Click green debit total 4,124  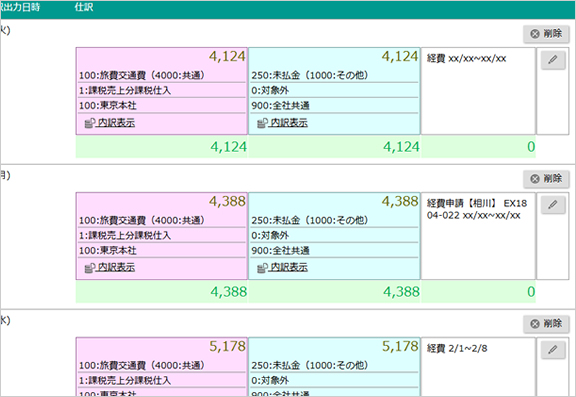click(228, 147)
